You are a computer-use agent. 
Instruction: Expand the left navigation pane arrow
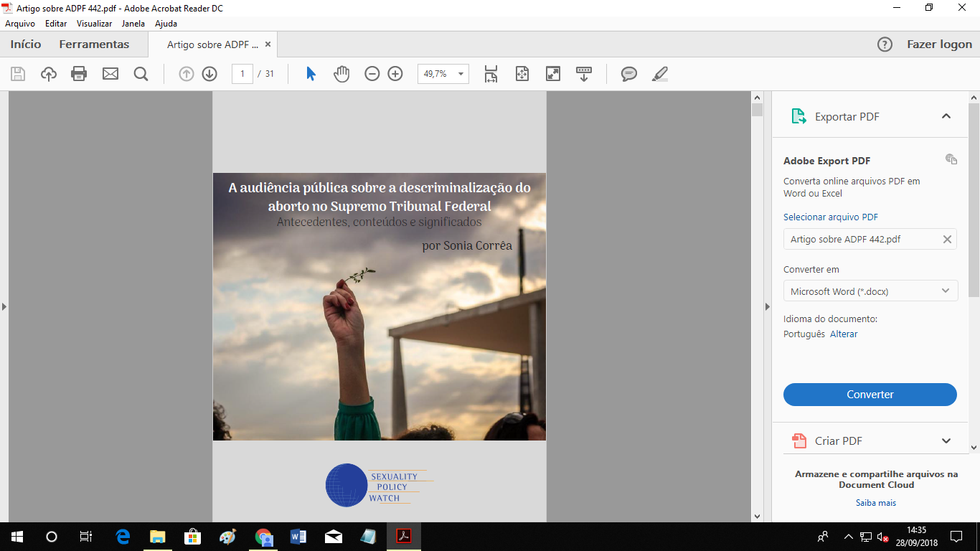(x=4, y=306)
